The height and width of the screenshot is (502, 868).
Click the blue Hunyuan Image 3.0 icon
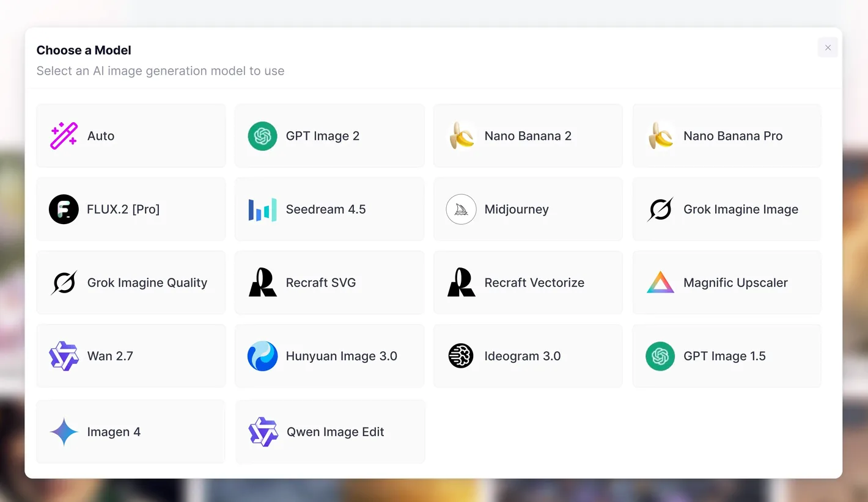click(x=262, y=356)
